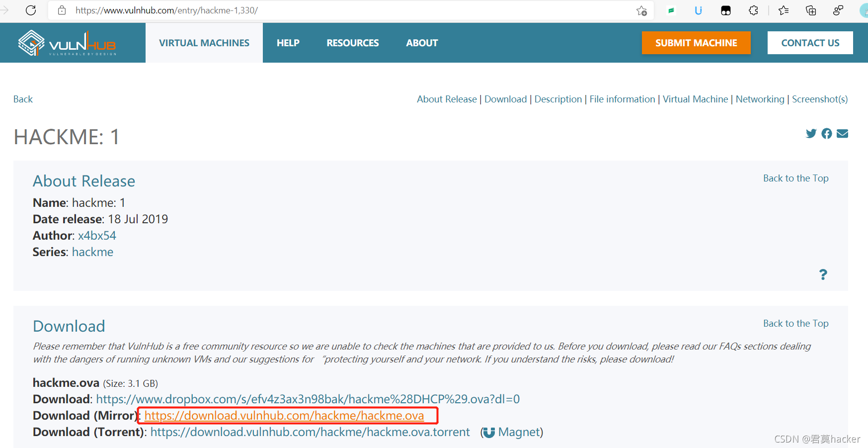Jump to About Release section link
The image size is (868, 448).
pos(447,99)
